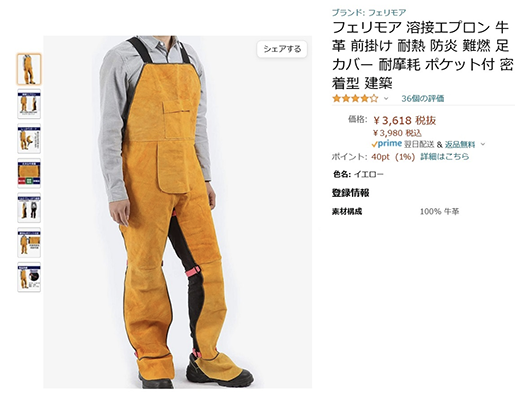Viewport: 515px width, 400px height.
Task: Show the fourth thumbnail with leather close-up
Action: 29,173
